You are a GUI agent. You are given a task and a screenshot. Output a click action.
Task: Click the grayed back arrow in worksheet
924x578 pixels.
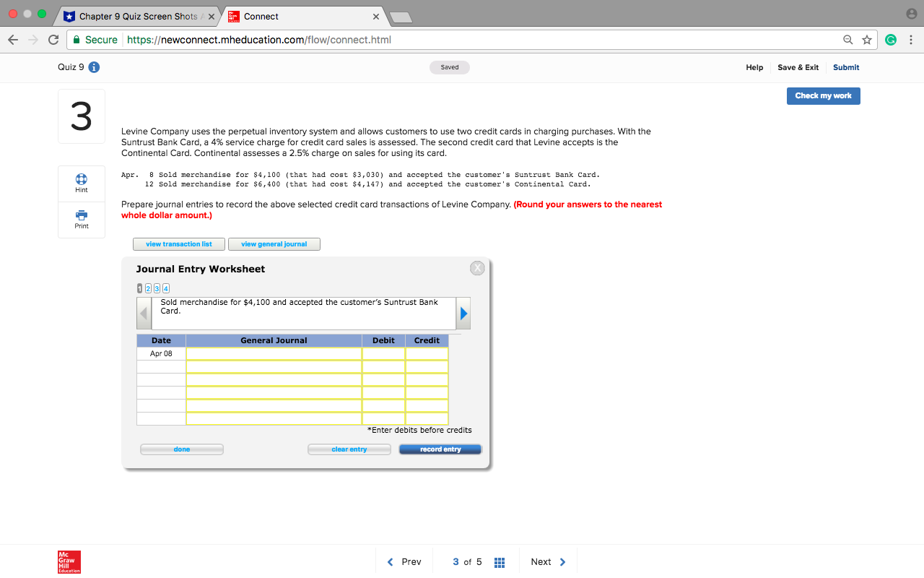[x=144, y=313]
